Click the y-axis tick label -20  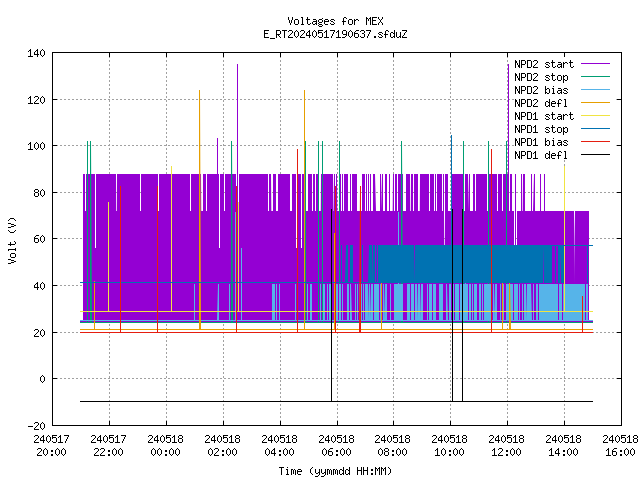pyautogui.click(x=36, y=426)
